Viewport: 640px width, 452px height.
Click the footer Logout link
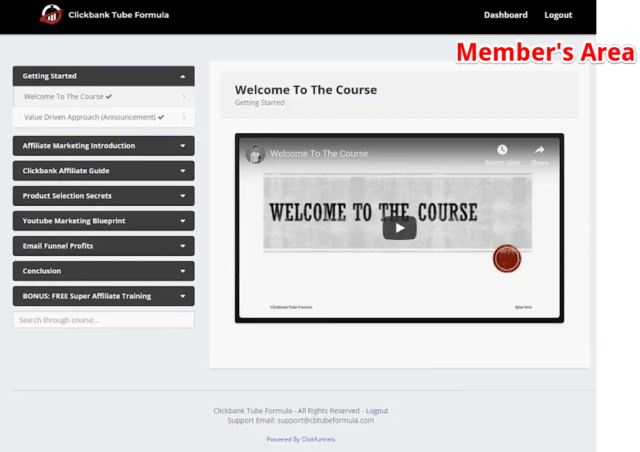click(377, 411)
